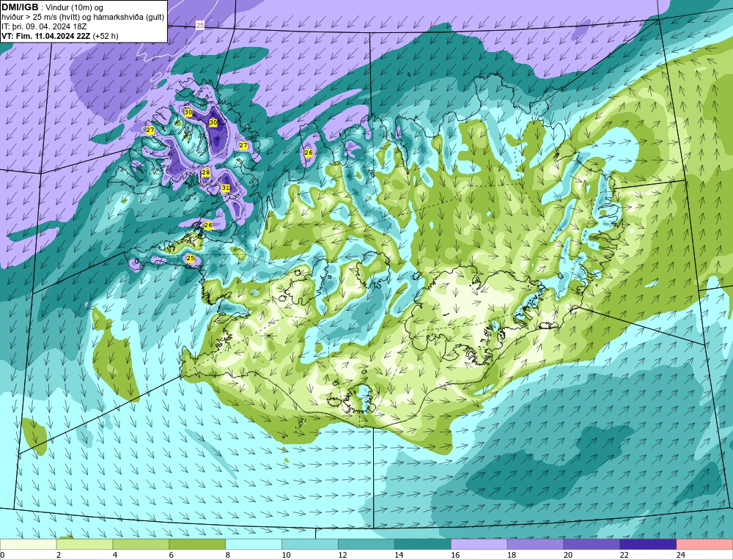The image size is (733, 560).
Task: Click the legend scale number 6
Action: (172, 555)
